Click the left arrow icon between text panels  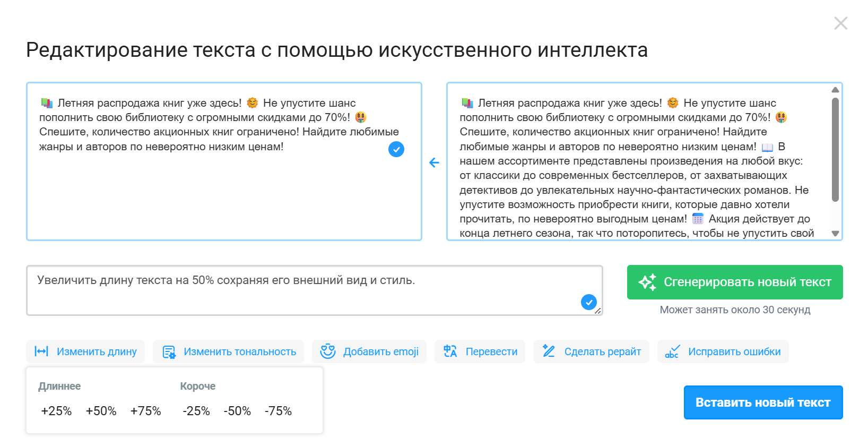click(x=434, y=162)
